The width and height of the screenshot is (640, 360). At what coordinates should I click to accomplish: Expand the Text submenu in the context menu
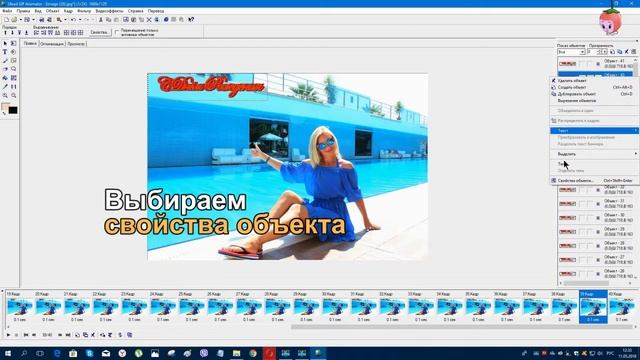(x=595, y=131)
